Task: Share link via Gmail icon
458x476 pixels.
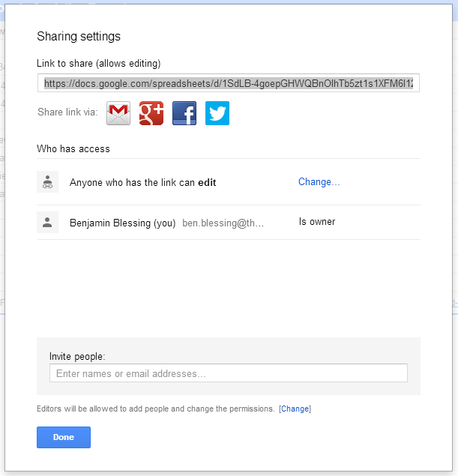Action: [x=118, y=113]
